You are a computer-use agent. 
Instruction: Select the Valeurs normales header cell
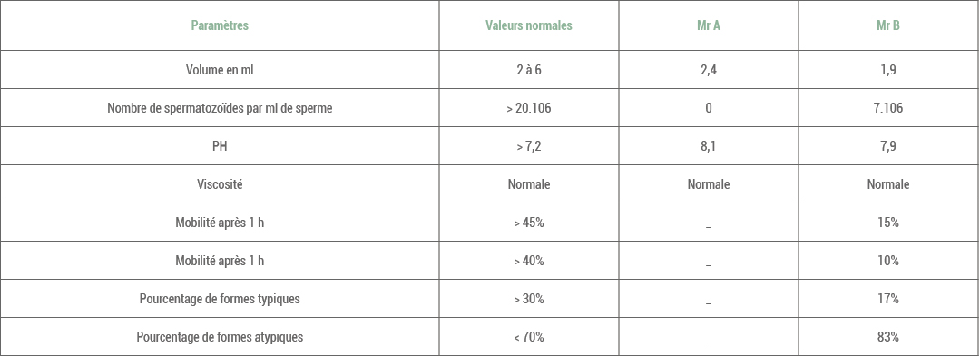pyautogui.click(x=529, y=25)
